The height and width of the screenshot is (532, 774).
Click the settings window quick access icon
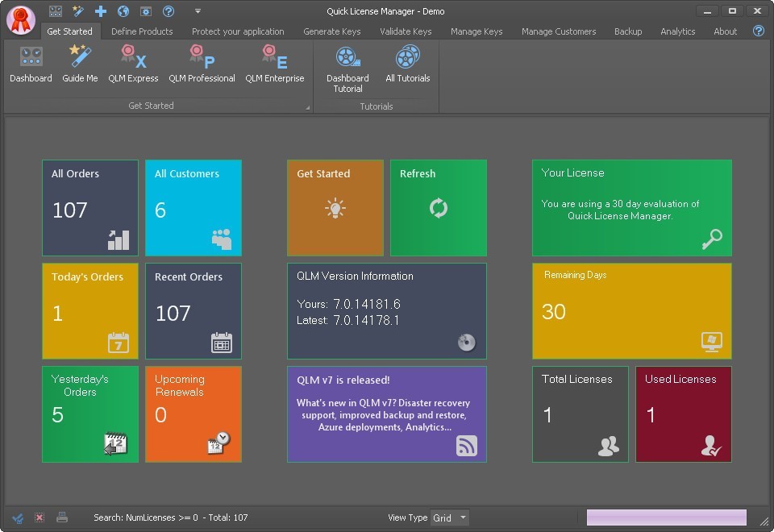[146, 10]
